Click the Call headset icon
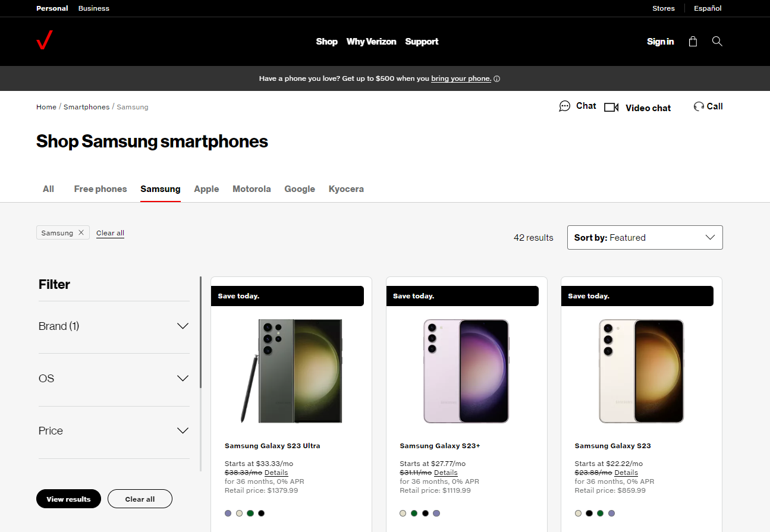Screen dimensions: 770x532 click(x=699, y=106)
